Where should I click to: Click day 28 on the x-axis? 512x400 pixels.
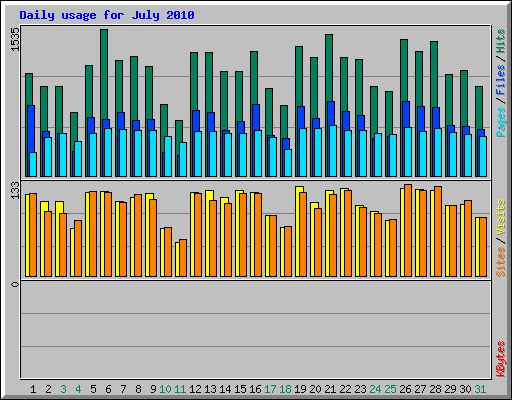pos(435,389)
